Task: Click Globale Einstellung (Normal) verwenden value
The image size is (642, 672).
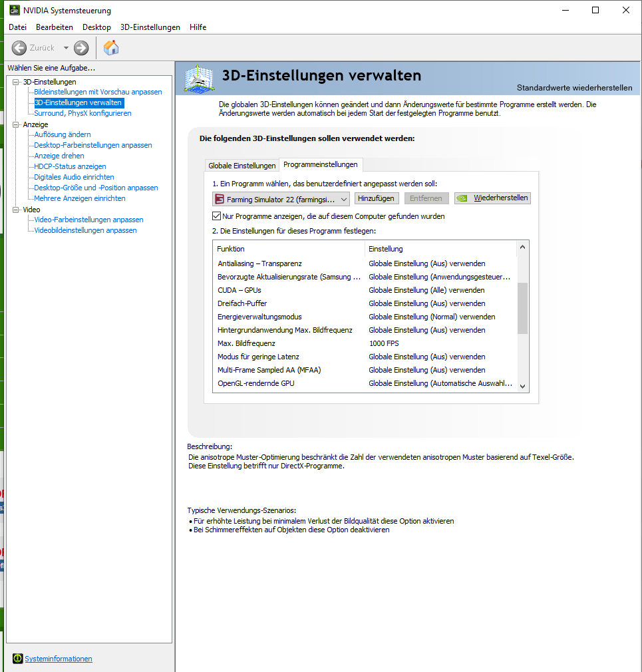Action: (432, 317)
